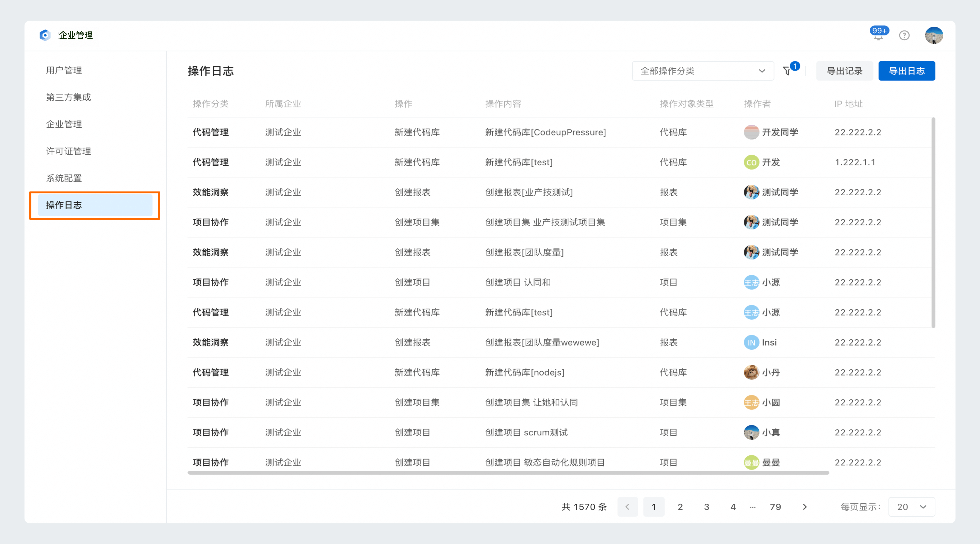Click 测试同学 avatar in 业产技测试 report row
This screenshot has width=980, height=544.
pyautogui.click(x=751, y=192)
